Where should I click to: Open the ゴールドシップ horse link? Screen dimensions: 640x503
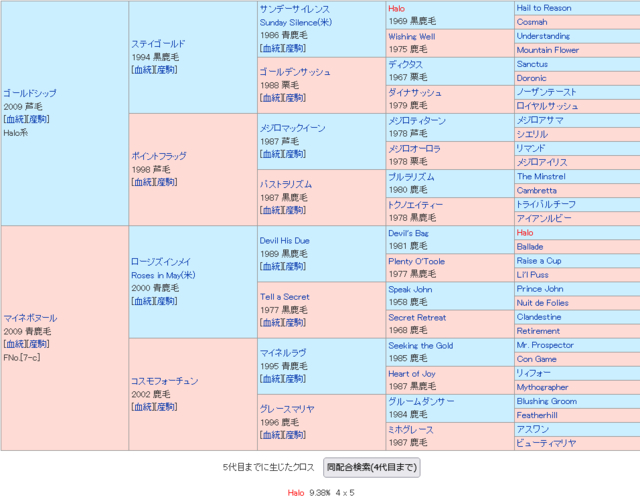pos(30,93)
